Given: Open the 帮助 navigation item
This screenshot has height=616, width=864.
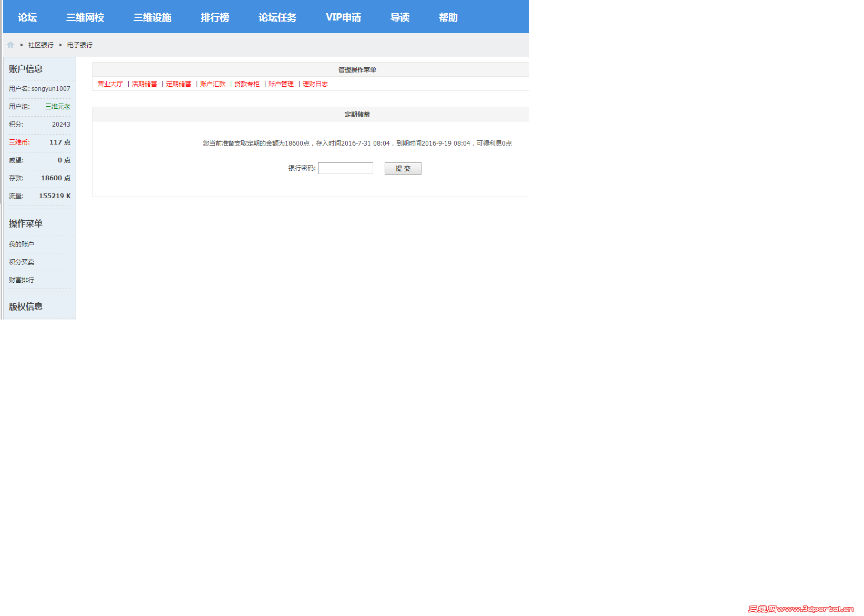Looking at the screenshot, I should click(x=448, y=17).
